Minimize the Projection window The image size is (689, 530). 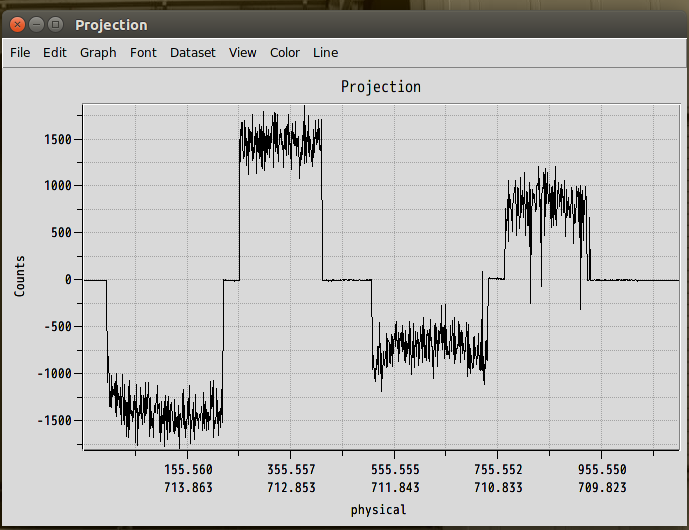point(36,24)
